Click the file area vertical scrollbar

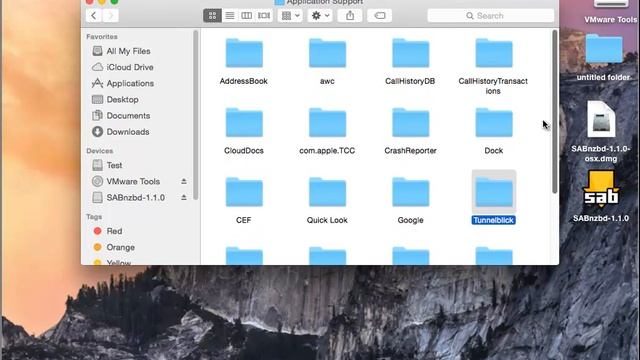554,111
